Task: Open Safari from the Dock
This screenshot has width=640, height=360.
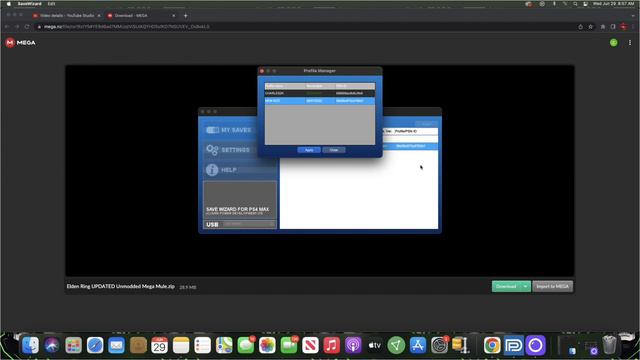Action: pyautogui.click(x=95, y=345)
